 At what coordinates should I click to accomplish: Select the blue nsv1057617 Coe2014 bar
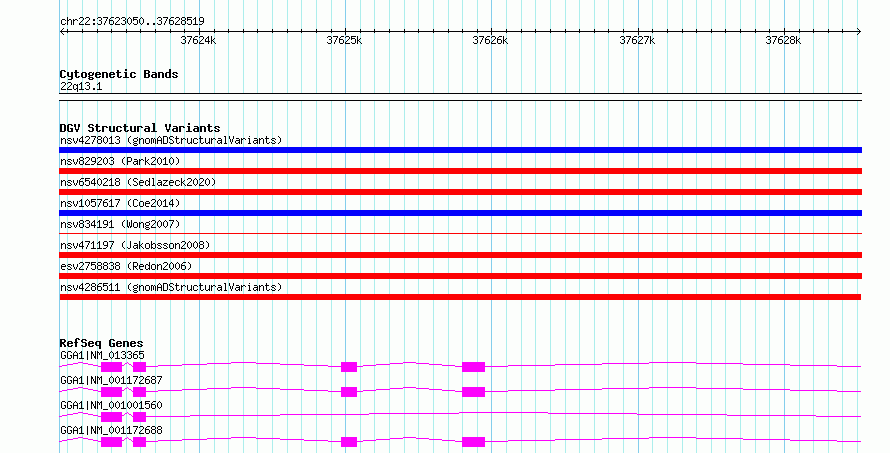tap(460, 213)
